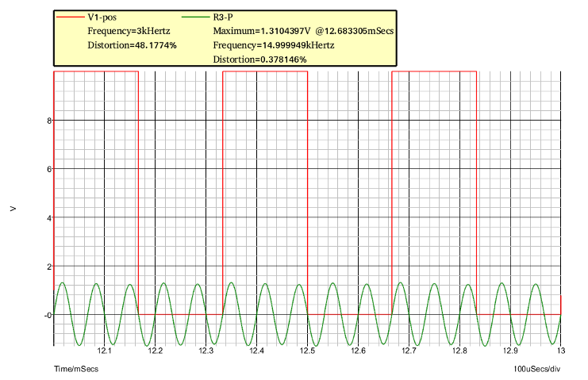Click the 8 y-axis tick label
This screenshot has width=588, height=380.
[x=49, y=121]
